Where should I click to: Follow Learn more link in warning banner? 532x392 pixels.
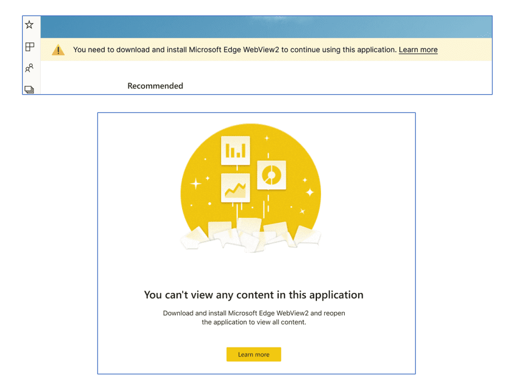coord(418,50)
